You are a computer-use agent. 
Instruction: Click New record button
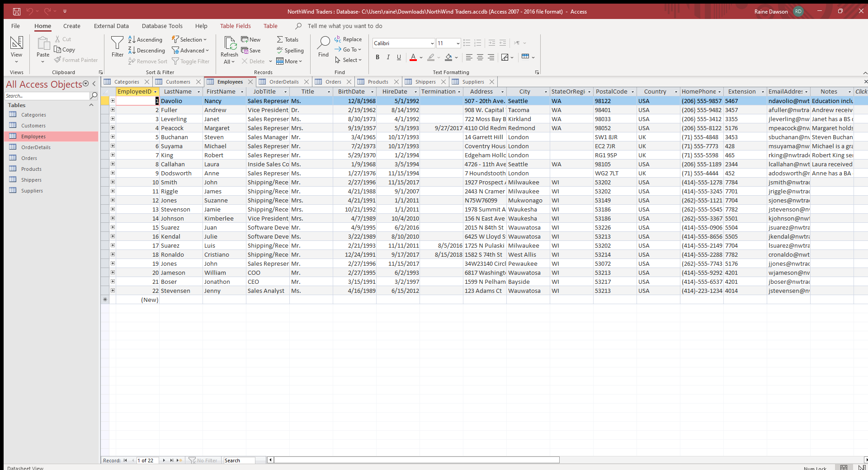(x=250, y=39)
